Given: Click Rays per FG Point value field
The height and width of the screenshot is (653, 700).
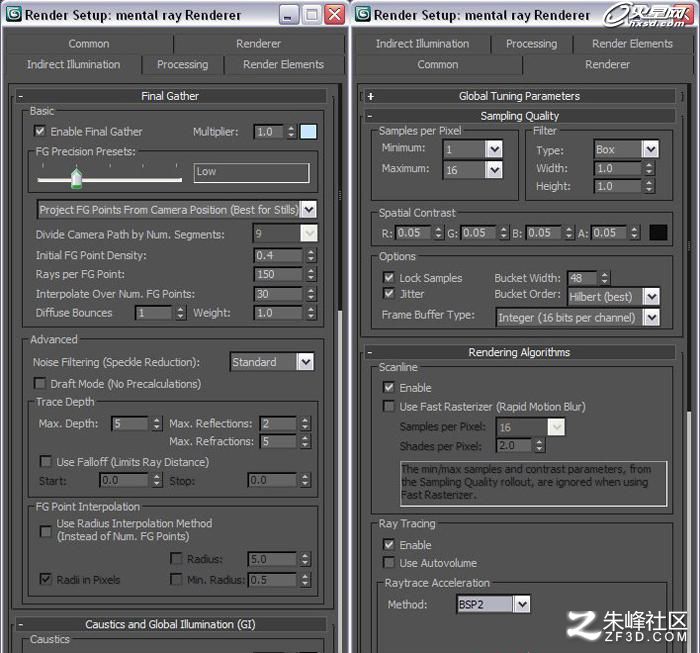Looking at the screenshot, I should click(279, 274).
